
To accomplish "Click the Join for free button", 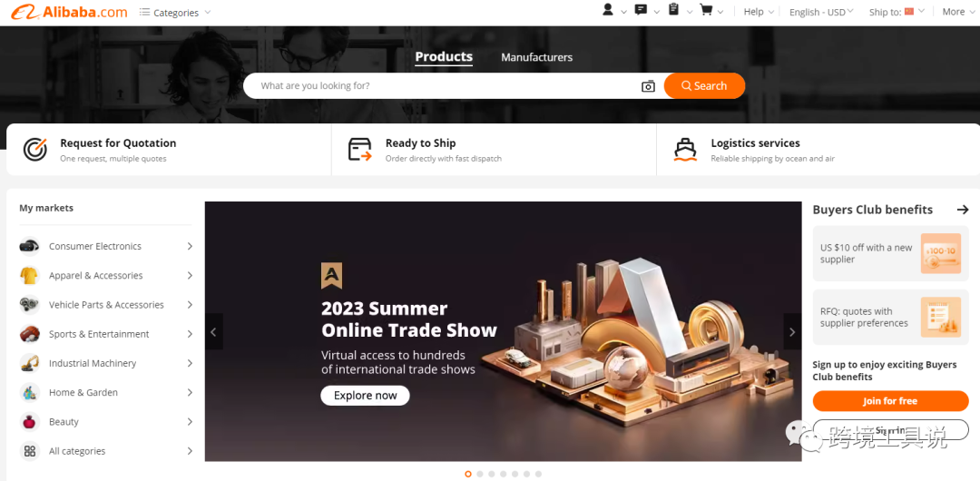I will tap(890, 401).
